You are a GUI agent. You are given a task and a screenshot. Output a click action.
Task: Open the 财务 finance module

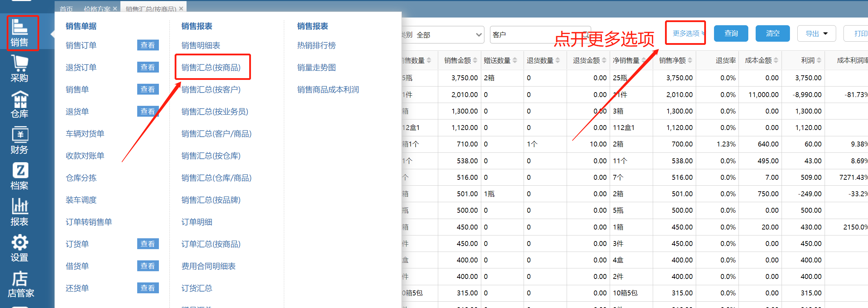click(x=20, y=141)
